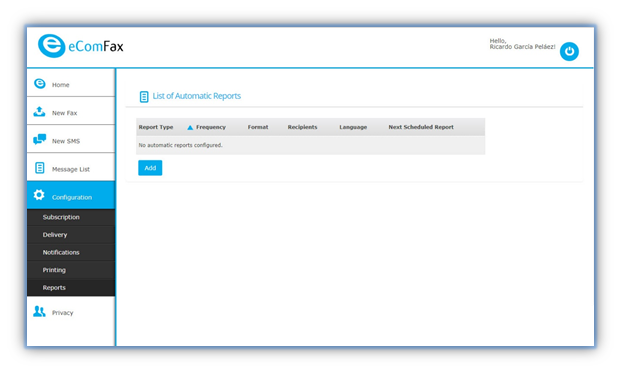Open New Fax in the sidebar
Screen dimensions: 621x373
pyautogui.click(x=71, y=111)
